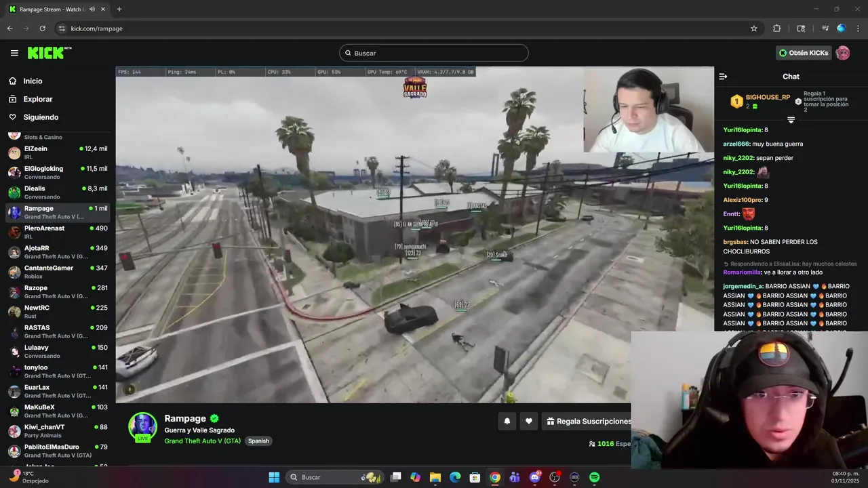Viewport: 868px width, 488px height.
Task: Open Copilot from the taskbar
Action: (415, 477)
